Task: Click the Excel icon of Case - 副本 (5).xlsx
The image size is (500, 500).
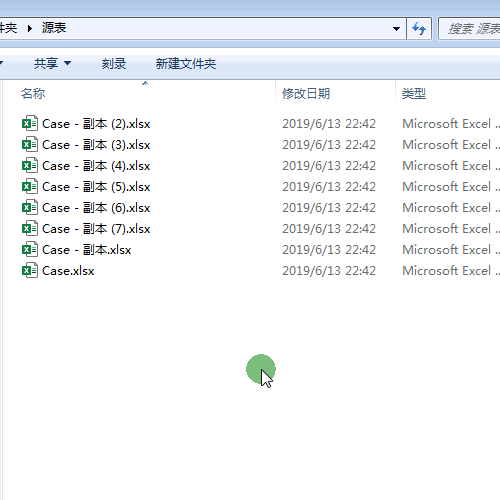Action: click(30, 187)
